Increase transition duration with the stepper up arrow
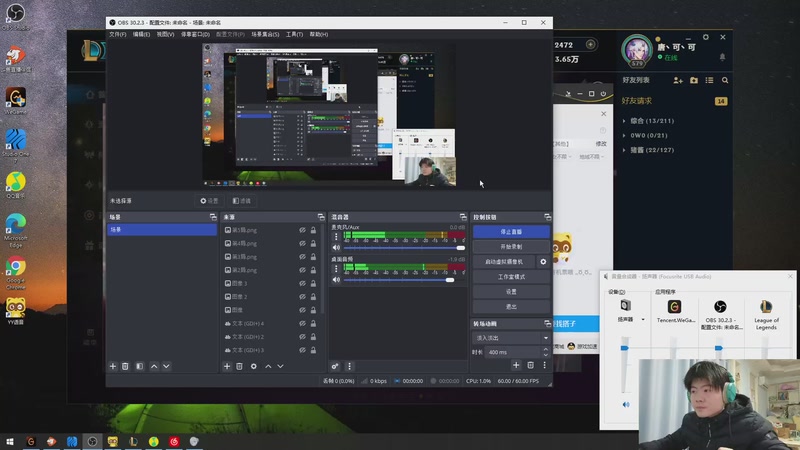Viewport: 800px width, 450px height. (545, 349)
